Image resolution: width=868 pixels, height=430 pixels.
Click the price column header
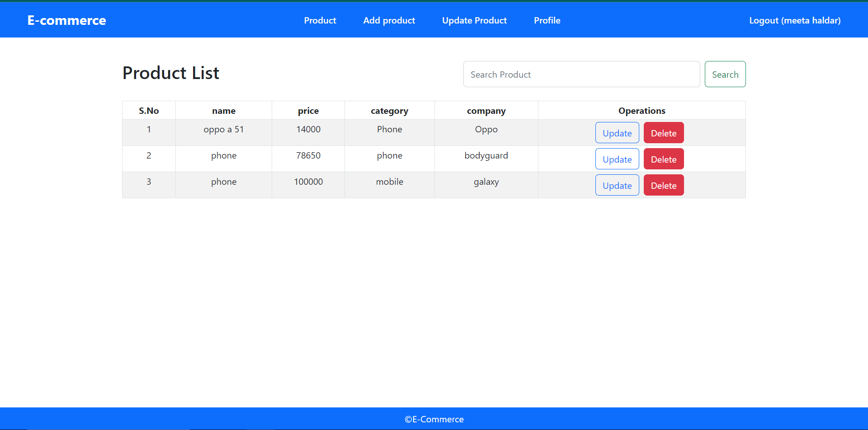pyautogui.click(x=308, y=111)
